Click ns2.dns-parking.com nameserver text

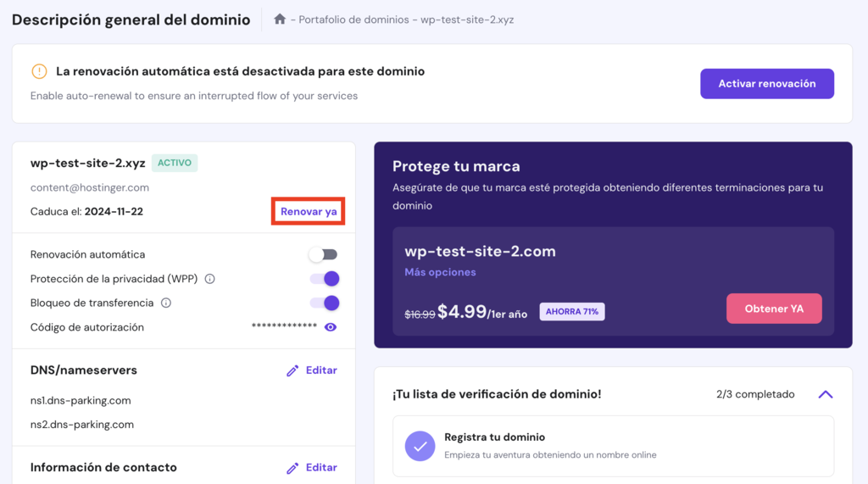pos(82,425)
